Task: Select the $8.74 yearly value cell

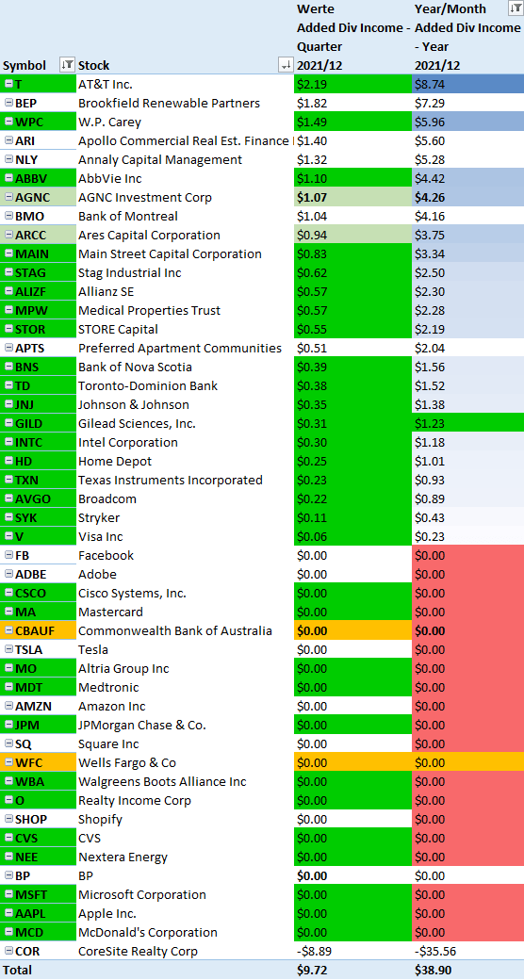Action: pyautogui.click(x=467, y=84)
